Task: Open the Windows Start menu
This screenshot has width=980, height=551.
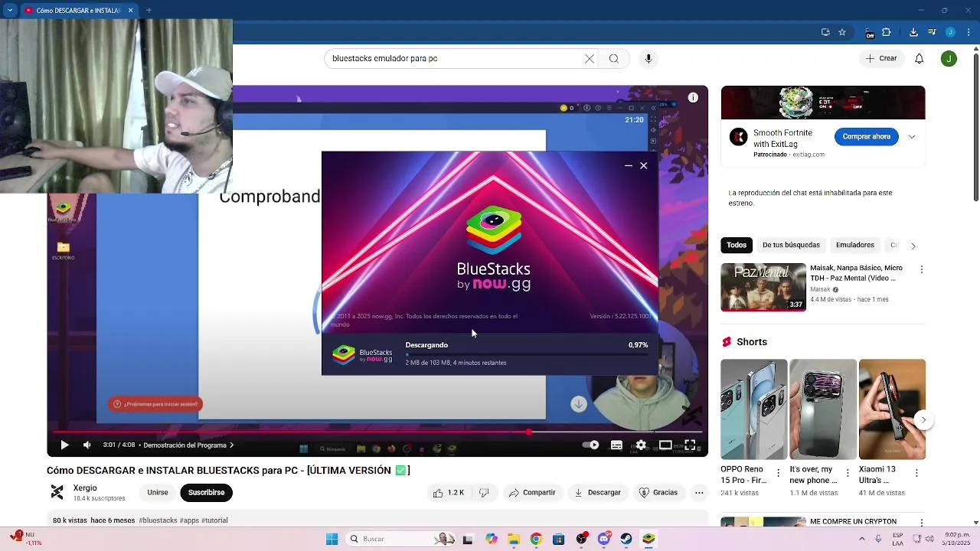Action: [x=332, y=539]
